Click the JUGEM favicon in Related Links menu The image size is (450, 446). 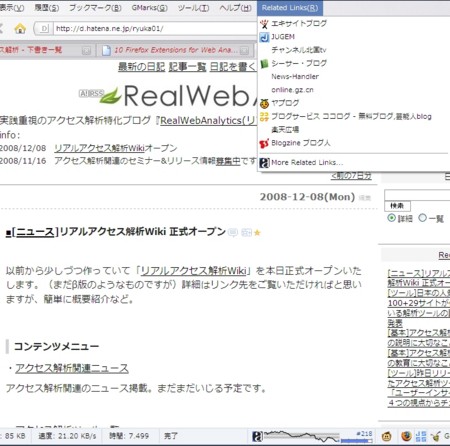pyautogui.click(x=264, y=37)
